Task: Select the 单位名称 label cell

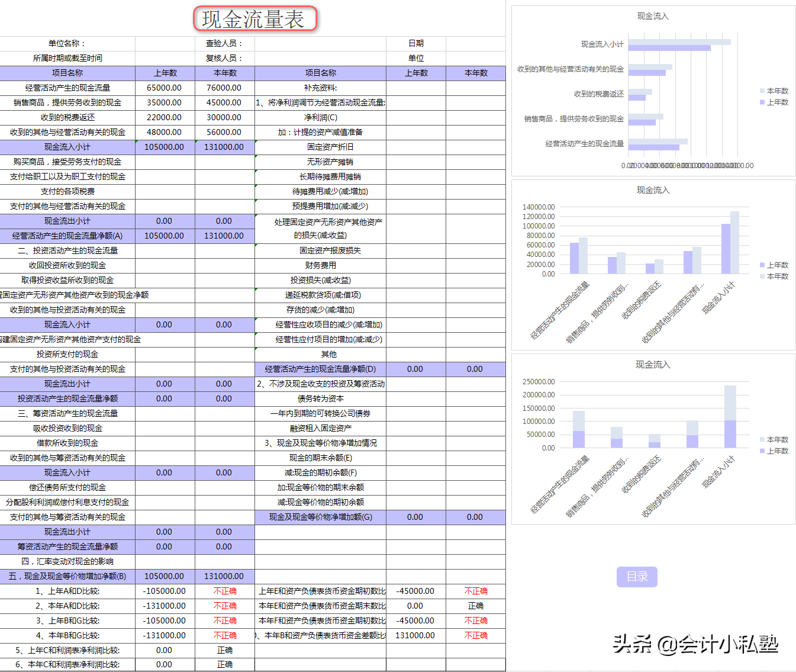Action: pyautogui.click(x=67, y=43)
